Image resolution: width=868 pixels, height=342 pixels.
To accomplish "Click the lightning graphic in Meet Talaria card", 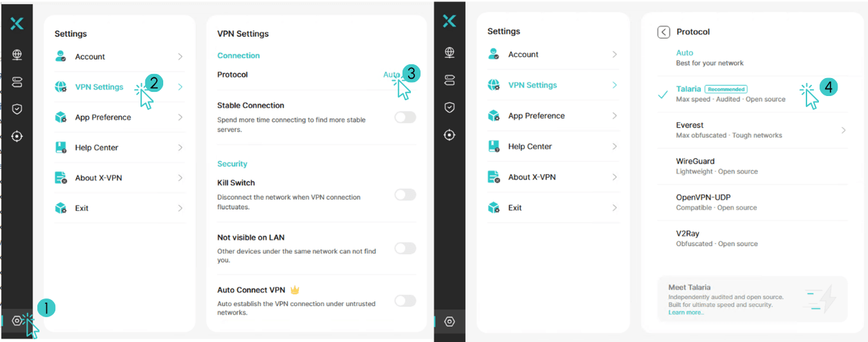I will point(820,299).
